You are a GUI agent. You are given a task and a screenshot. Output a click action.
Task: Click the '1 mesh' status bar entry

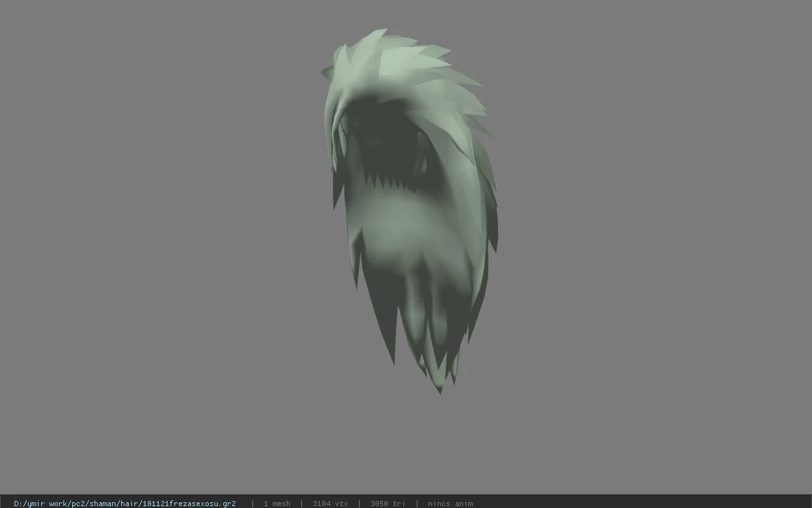[x=277, y=504]
